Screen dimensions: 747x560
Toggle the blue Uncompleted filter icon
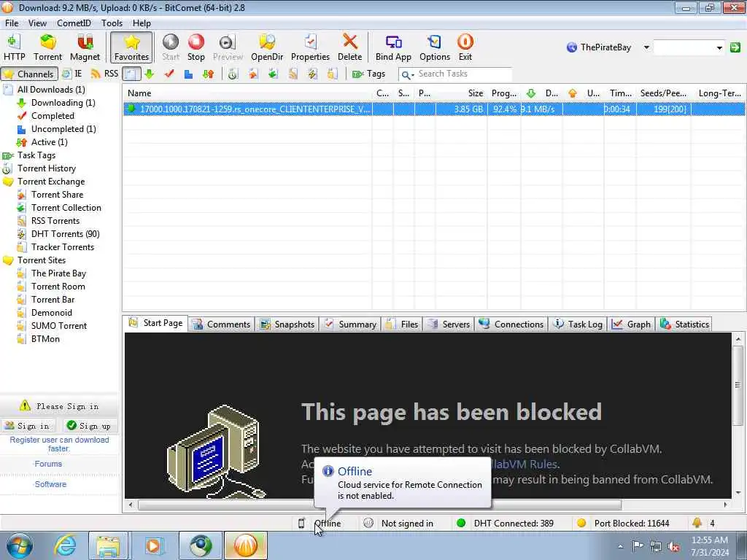[x=189, y=74]
